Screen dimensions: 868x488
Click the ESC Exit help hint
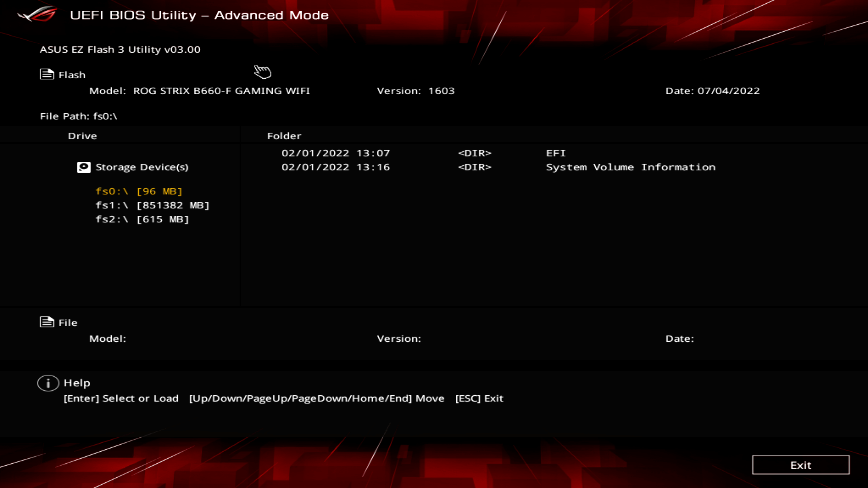click(x=479, y=398)
